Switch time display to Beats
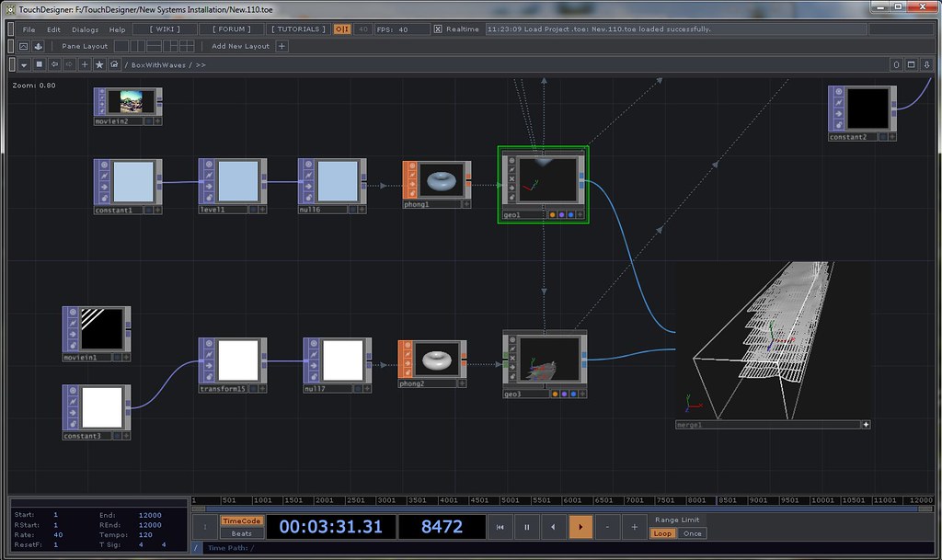Viewport: 942px width, 560px height. click(x=241, y=533)
